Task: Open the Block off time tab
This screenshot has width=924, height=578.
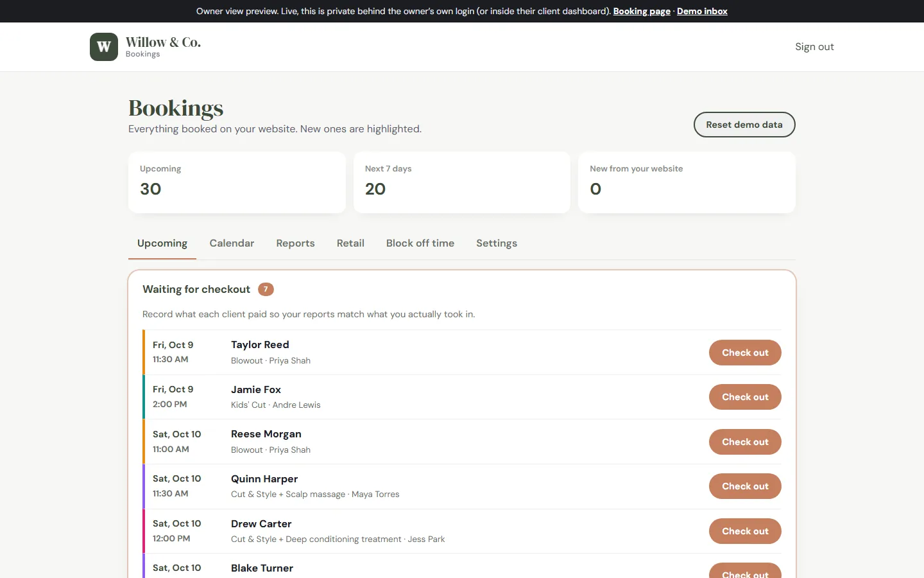Action: 420,243
